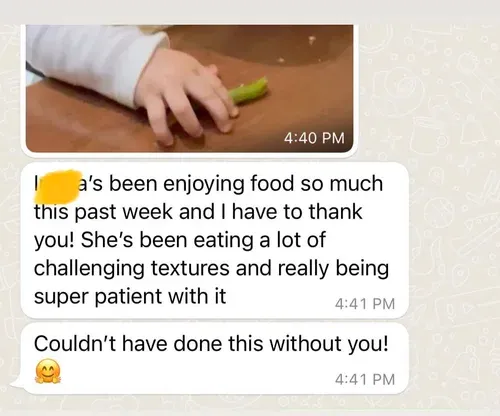Viewport: 500px width, 416px height.
Task: Click the green bean in the photo
Action: [x=249, y=91]
